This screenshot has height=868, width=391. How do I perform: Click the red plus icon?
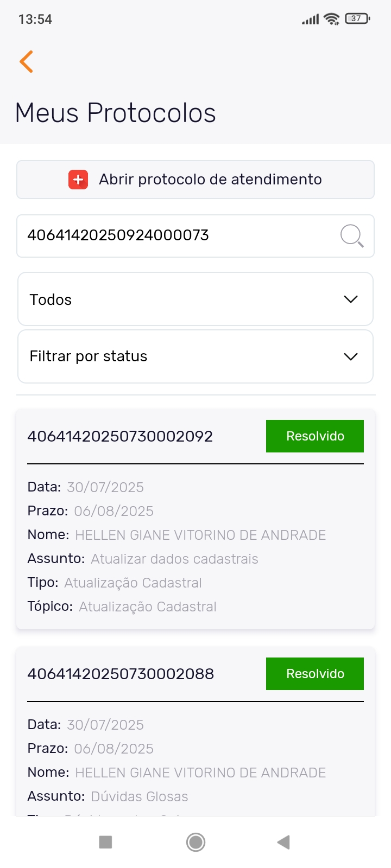[x=78, y=180]
